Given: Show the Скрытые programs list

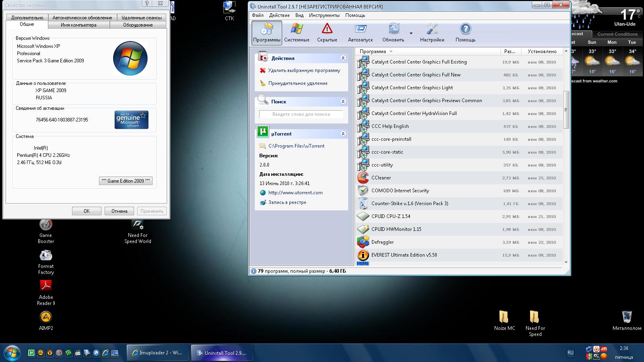Looking at the screenshot, I should tap(327, 33).
